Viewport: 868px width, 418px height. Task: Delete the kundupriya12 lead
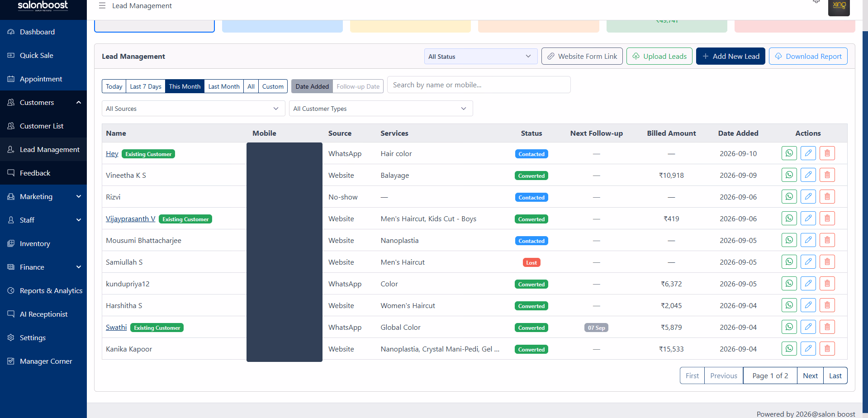tap(827, 284)
